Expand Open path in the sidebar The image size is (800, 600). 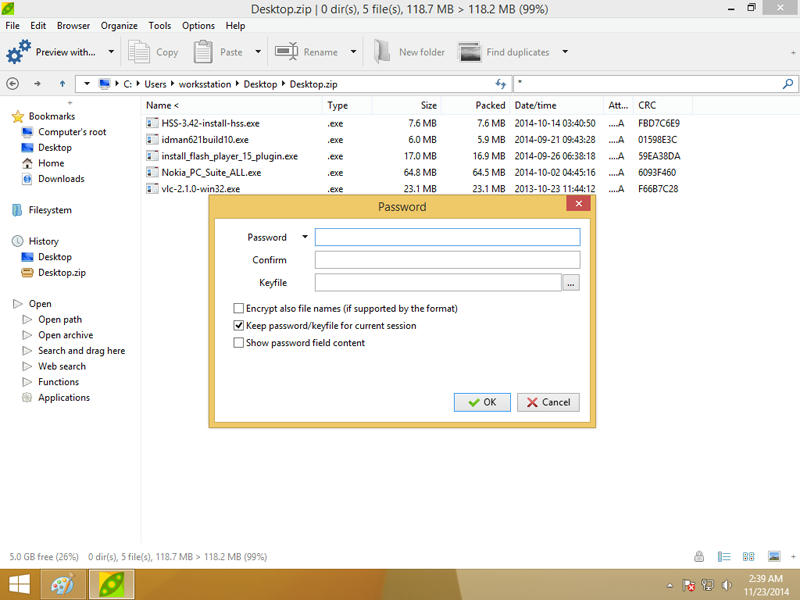(x=27, y=319)
